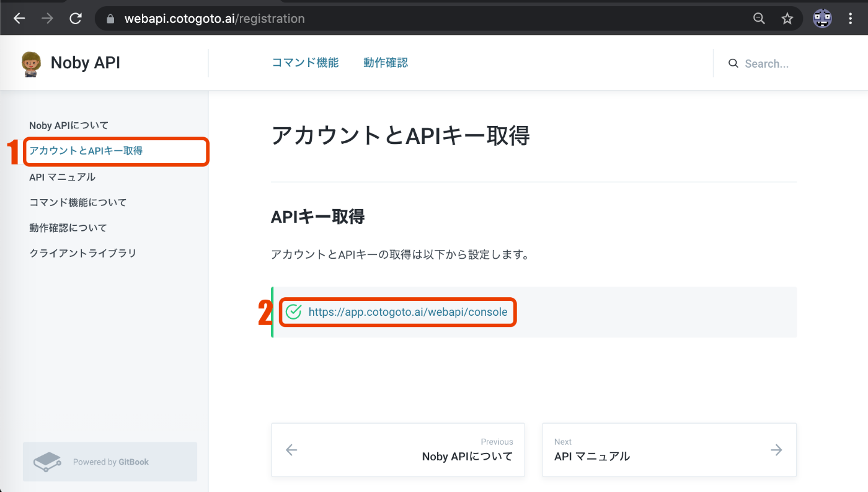Image resolution: width=868 pixels, height=492 pixels.
Task: Click the Search... field in the header
Action: pos(767,64)
